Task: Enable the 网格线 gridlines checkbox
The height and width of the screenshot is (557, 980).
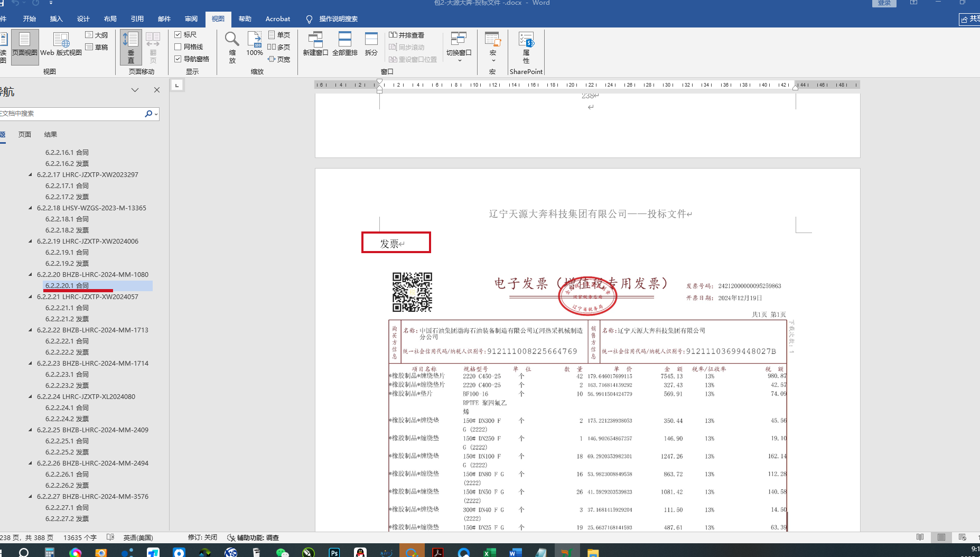Action: [178, 47]
